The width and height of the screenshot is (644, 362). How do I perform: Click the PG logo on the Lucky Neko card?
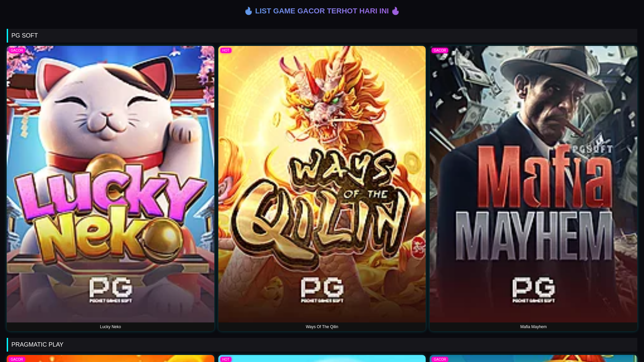[x=110, y=290]
